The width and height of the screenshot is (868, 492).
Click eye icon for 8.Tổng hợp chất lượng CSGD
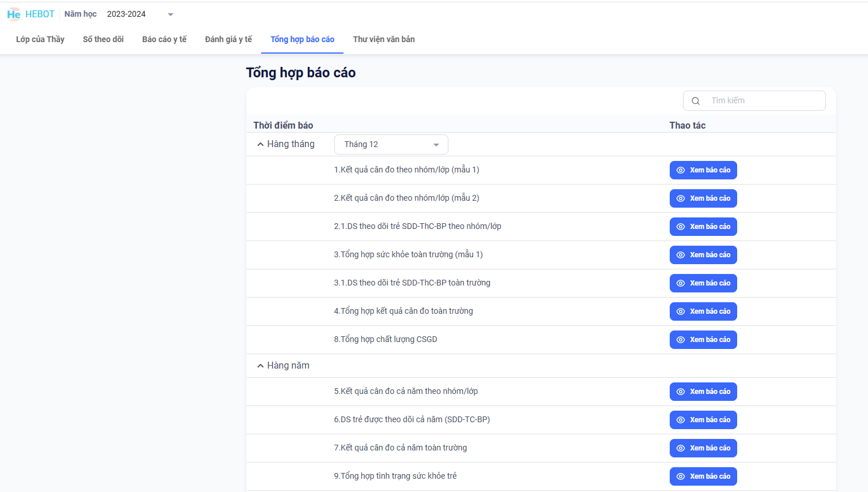click(x=681, y=340)
